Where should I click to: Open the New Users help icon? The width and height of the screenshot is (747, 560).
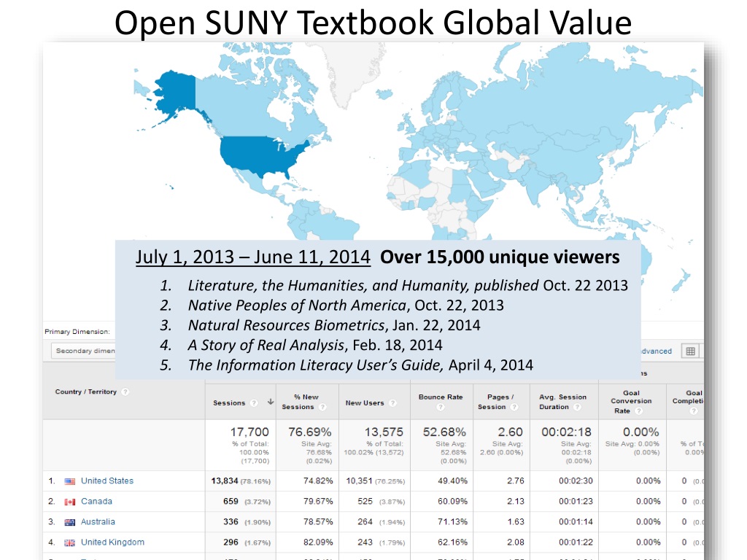392,402
